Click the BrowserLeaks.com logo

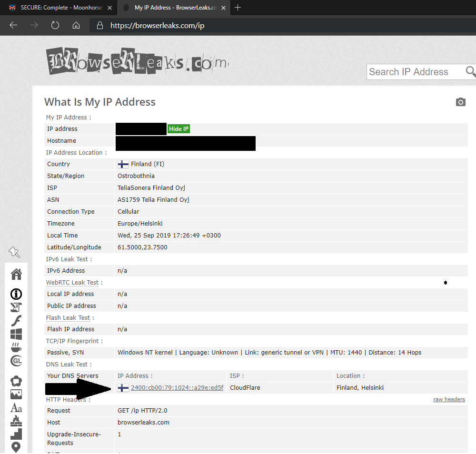pos(138,61)
